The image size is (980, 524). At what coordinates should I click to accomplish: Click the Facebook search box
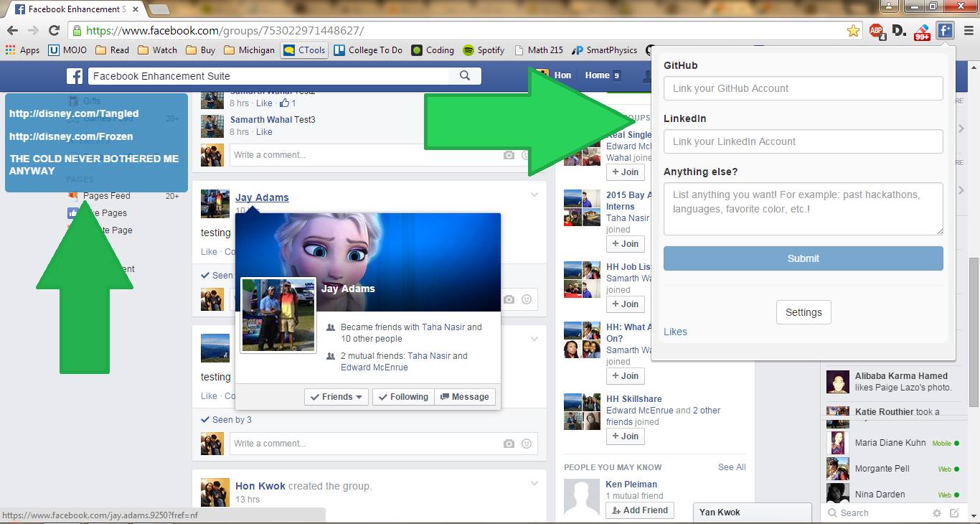tap(269, 76)
